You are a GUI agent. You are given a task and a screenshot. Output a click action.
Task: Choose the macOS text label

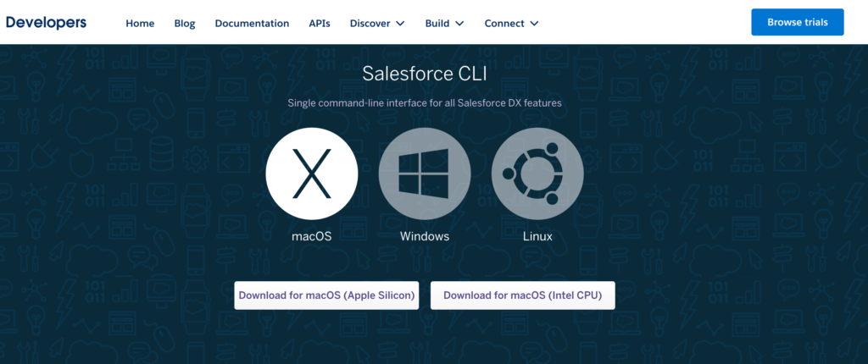point(312,236)
